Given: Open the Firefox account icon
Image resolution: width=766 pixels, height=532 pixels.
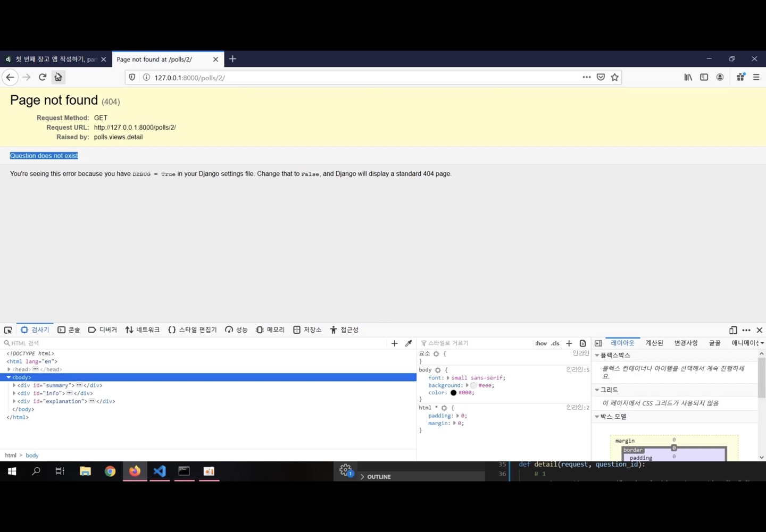Looking at the screenshot, I should click(x=720, y=78).
